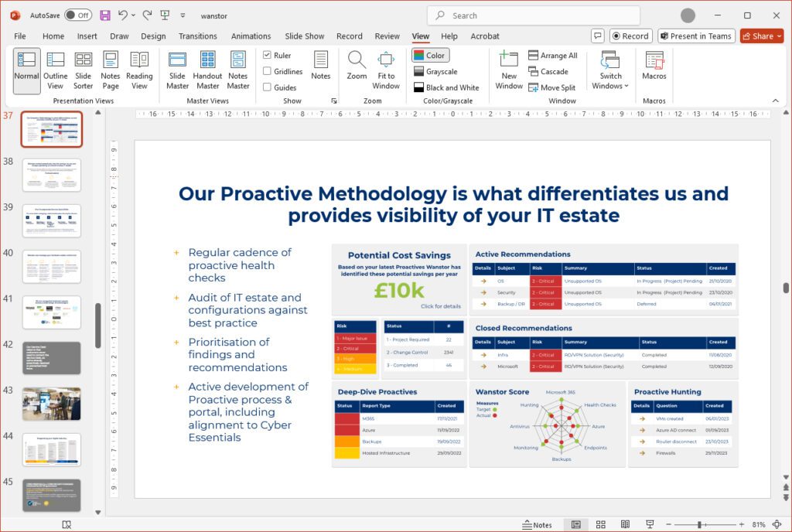Select slide 43 thumbnail
This screenshot has height=532, width=792.
[x=52, y=404]
